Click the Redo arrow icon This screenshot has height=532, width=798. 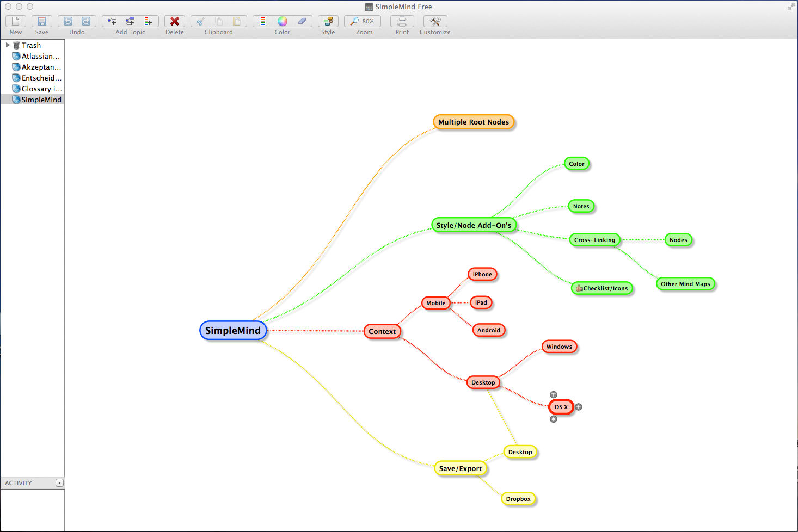tap(86, 21)
